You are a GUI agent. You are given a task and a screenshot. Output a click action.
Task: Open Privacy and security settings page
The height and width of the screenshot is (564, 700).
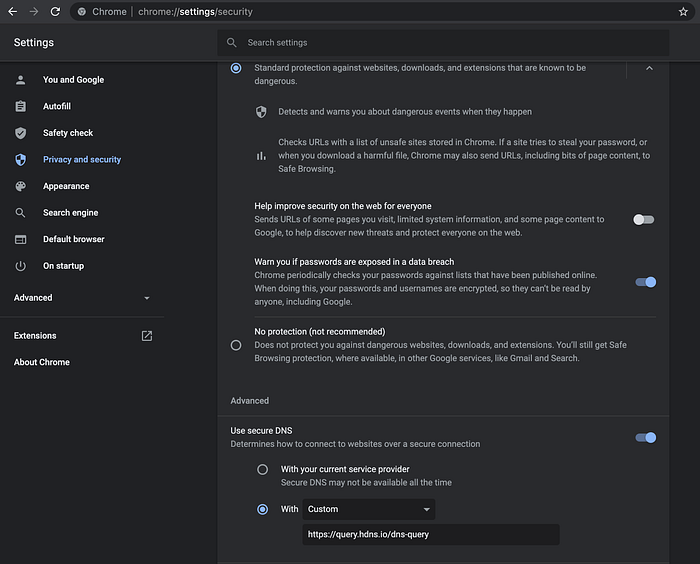point(81,160)
